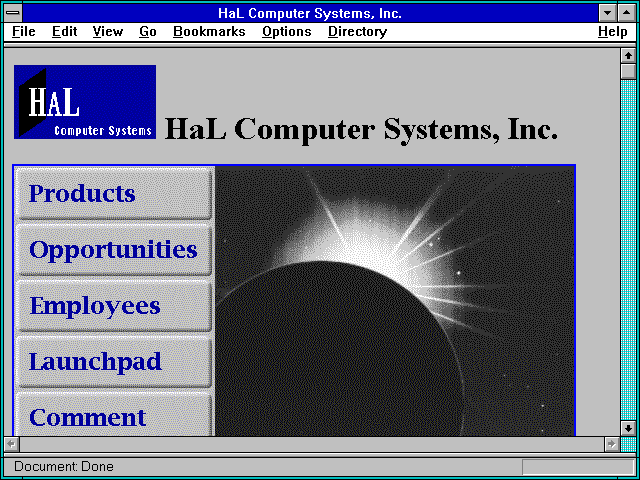Click the Comment button
The height and width of the screenshot is (480, 640).
coord(113,414)
